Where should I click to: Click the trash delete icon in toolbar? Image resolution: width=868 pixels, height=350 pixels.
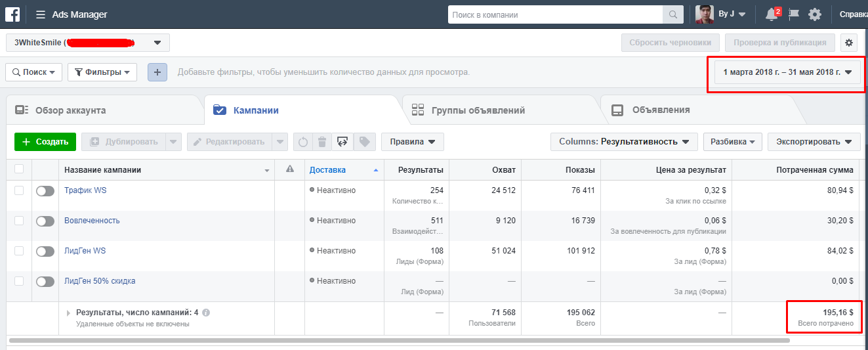click(x=322, y=142)
